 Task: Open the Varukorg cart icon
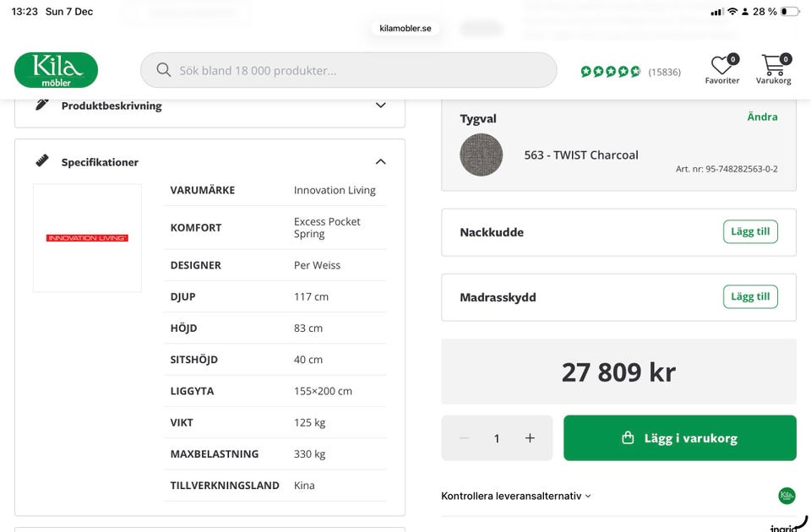point(773,67)
